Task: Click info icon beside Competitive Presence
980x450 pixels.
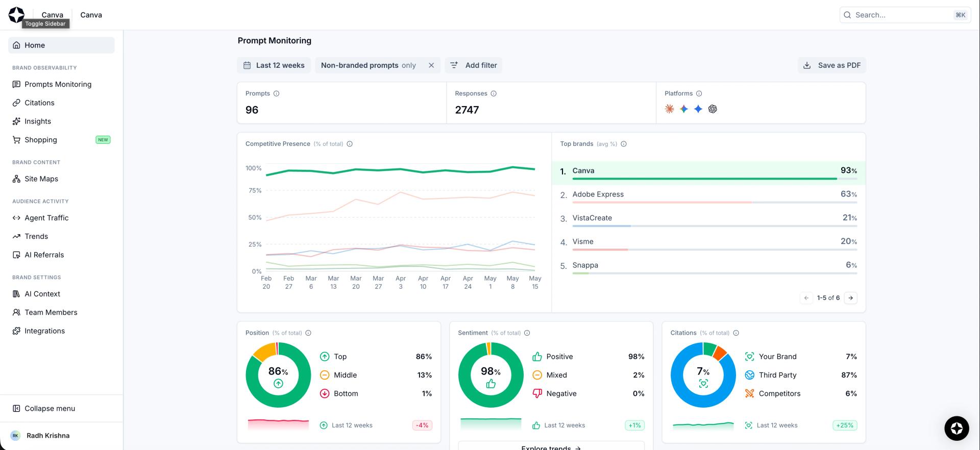Action: (350, 144)
